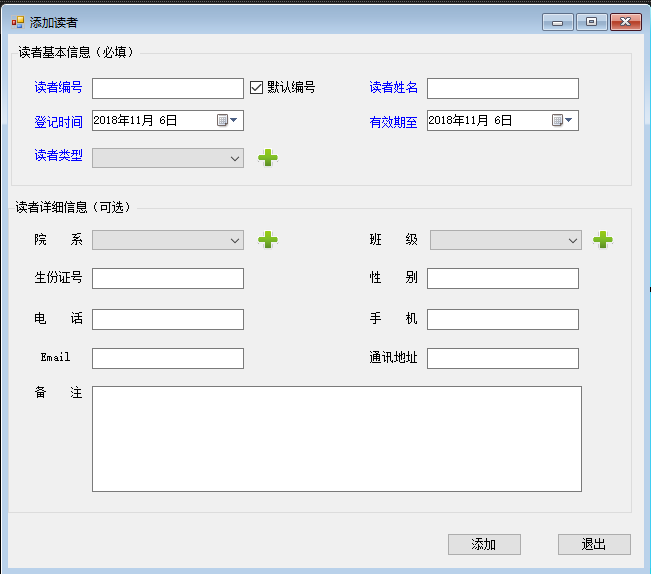Click the 有效期至 label

(x=393, y=122)
